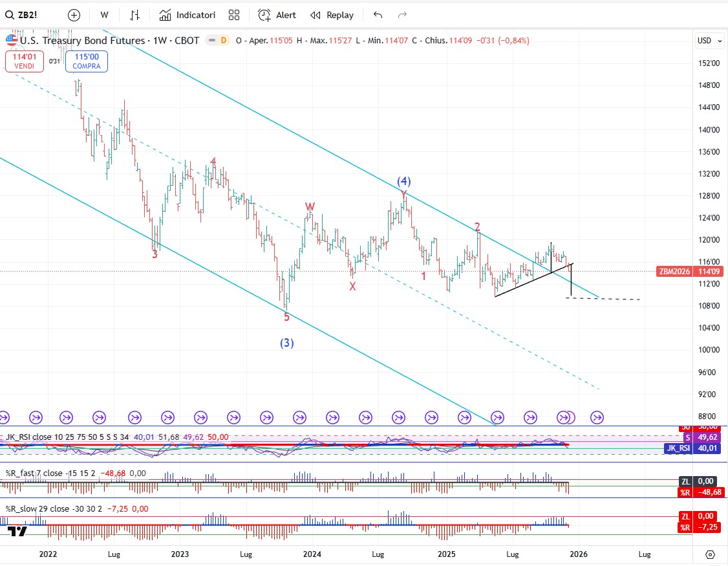
Task: Select the JK_RSI indicator legend
Action: 68,437
